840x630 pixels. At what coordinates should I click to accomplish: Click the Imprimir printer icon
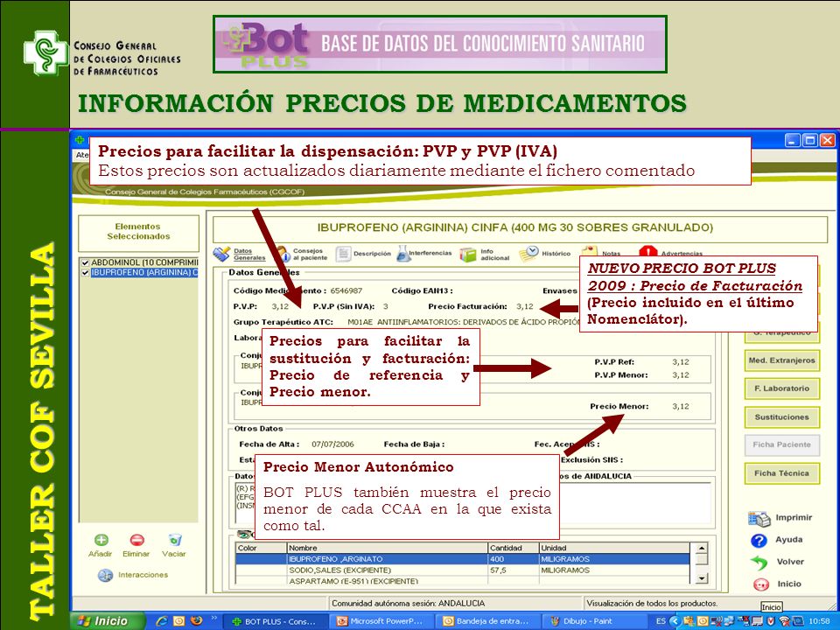click(759, 519)
